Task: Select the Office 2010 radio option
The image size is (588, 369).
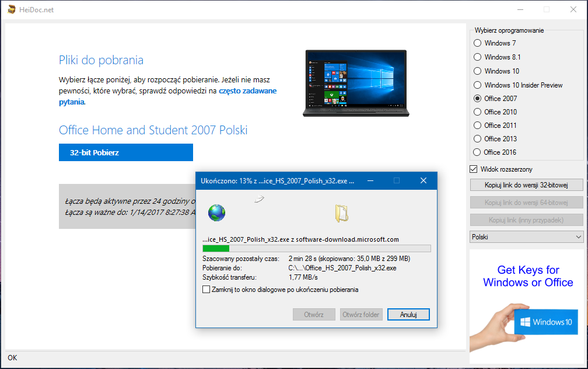Action: pos(478,112)
